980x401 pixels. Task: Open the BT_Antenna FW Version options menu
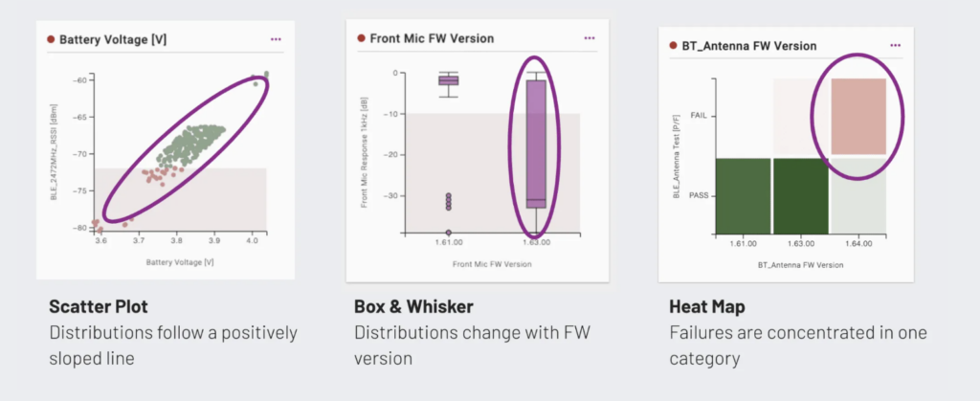pyautogui.click(x=896, y=46)
